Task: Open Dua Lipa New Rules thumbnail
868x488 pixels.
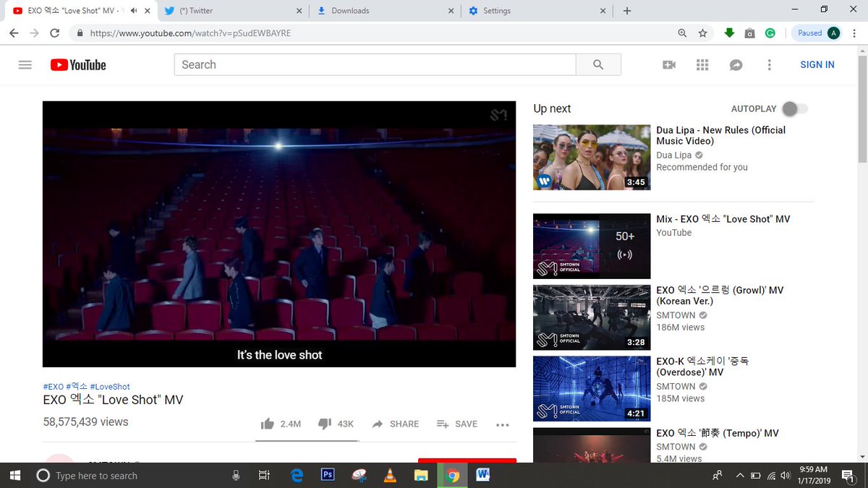Action: 592,158
